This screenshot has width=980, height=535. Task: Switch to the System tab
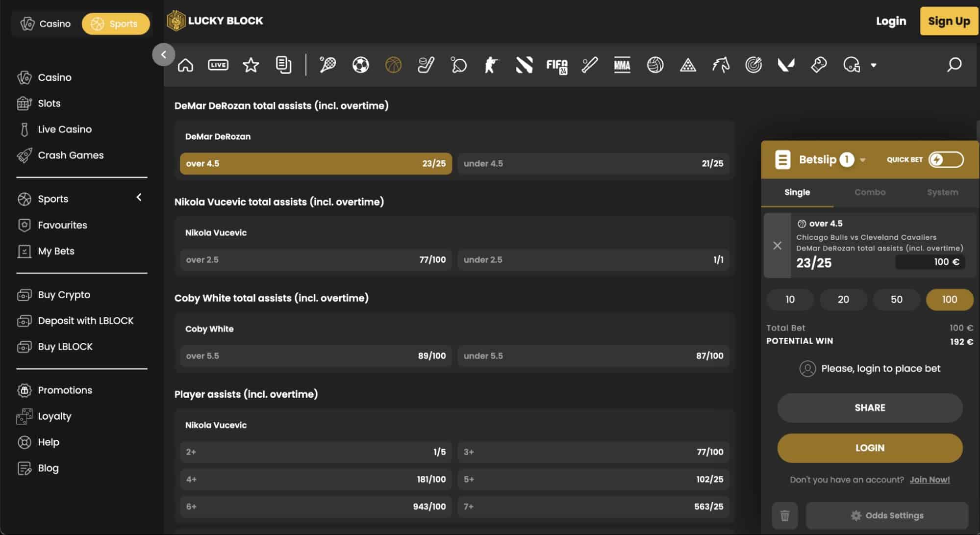click(942, 192)
